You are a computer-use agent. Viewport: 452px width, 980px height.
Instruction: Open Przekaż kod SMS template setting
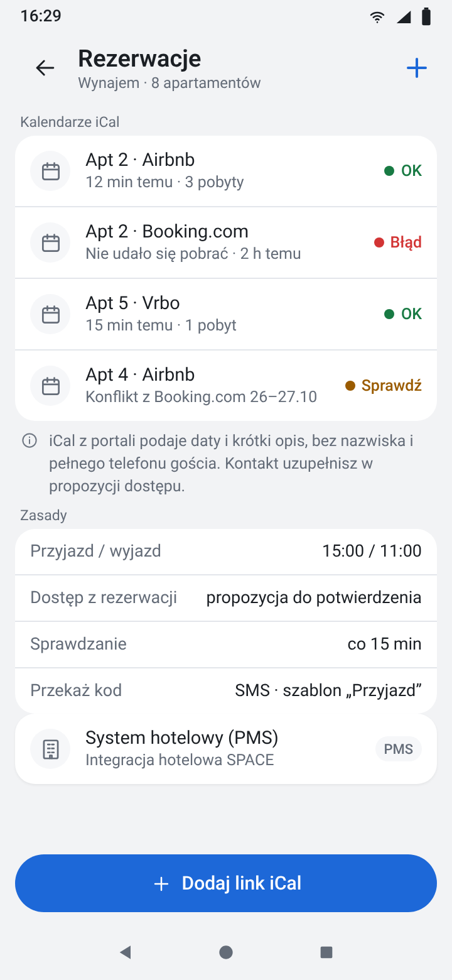226,690
